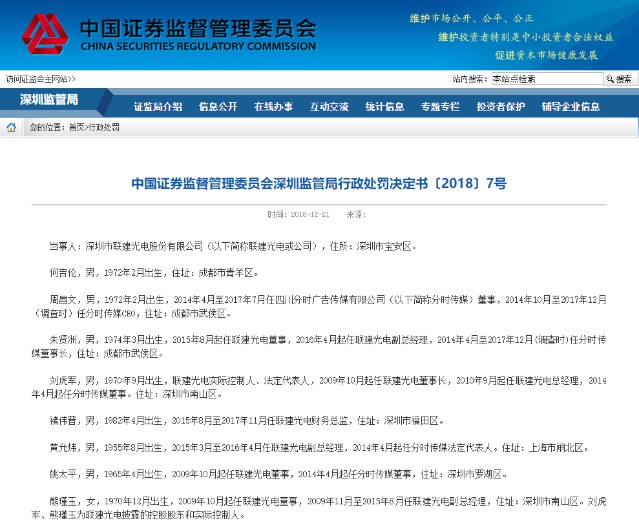This screenshot has height=525, width=639.
Task: Click the line about 何吉伦
Action: 154,273
